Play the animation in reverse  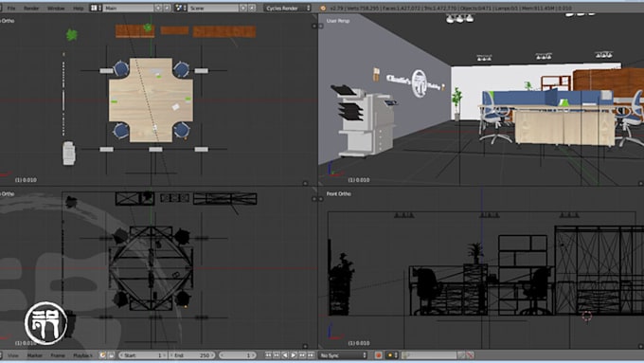(x=285, y=355)
